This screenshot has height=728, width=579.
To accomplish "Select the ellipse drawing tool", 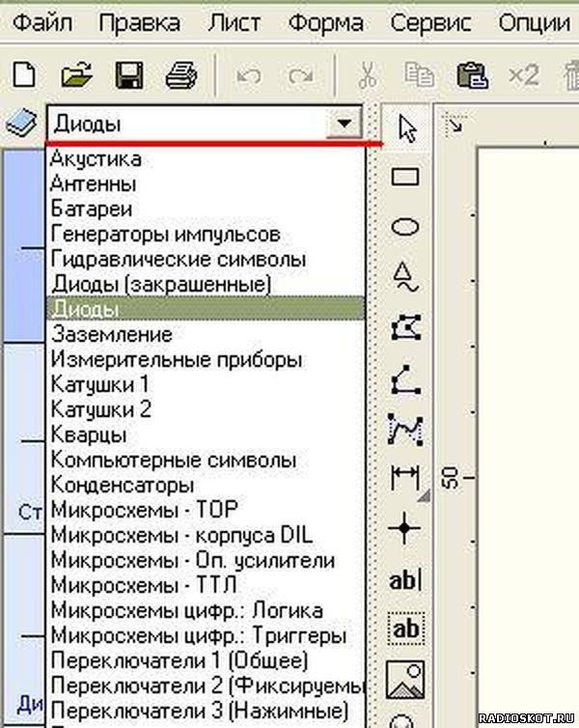I will (x=405, y=227).
